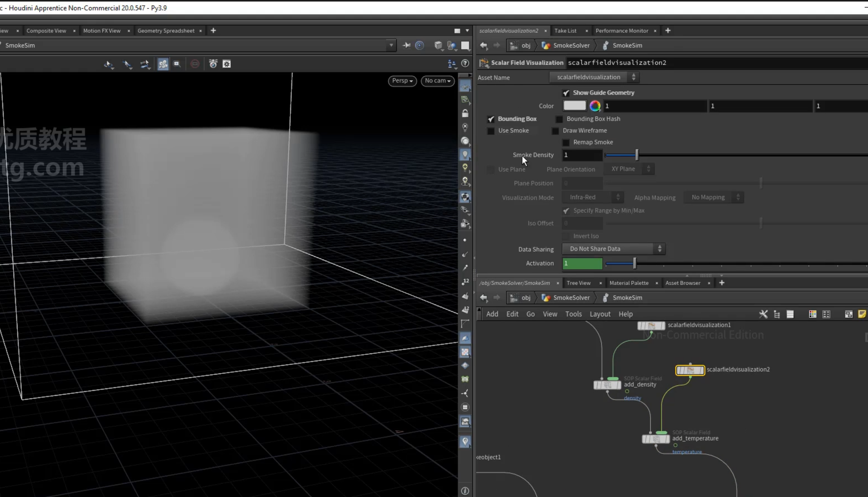Expand the SmokeSim viewport path dropdown arrow
This screenshot has height=497, width=868.
[x=391, y=45]
